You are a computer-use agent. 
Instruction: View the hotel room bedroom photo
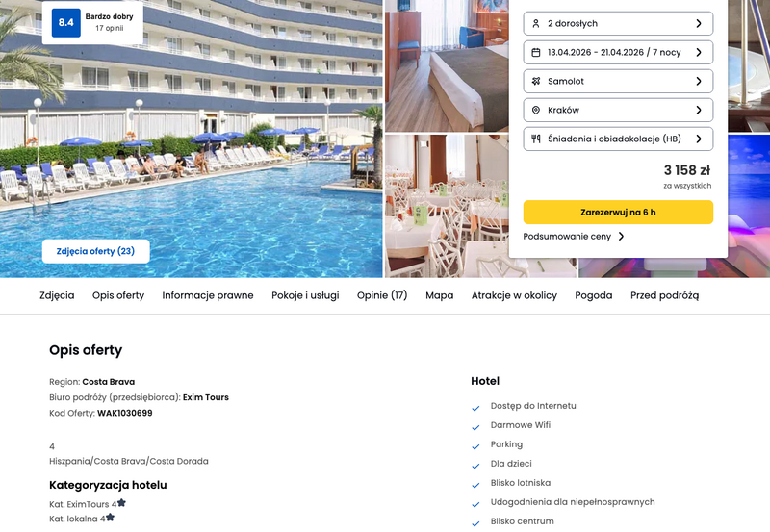447,65
